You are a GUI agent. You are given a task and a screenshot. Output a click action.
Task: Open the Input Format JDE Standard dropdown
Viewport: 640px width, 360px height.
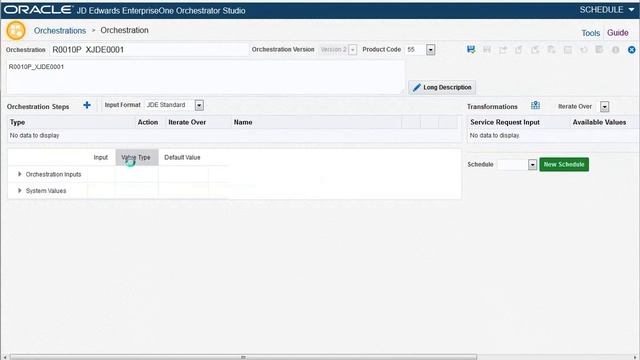[199, 105]
